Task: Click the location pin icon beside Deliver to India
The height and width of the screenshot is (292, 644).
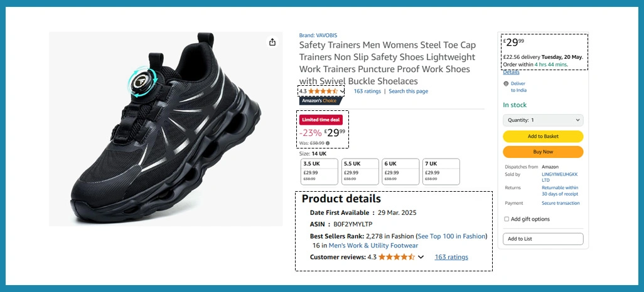Action: [506, 83]
